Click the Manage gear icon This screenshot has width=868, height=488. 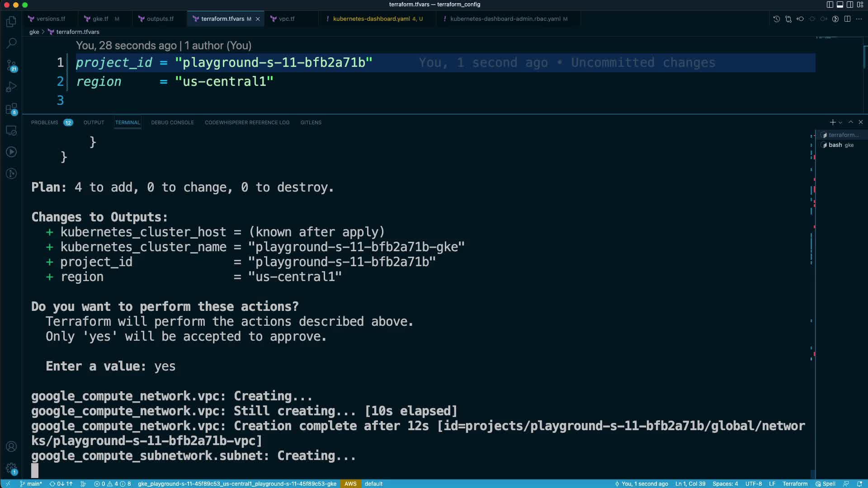tap(11, 468)
